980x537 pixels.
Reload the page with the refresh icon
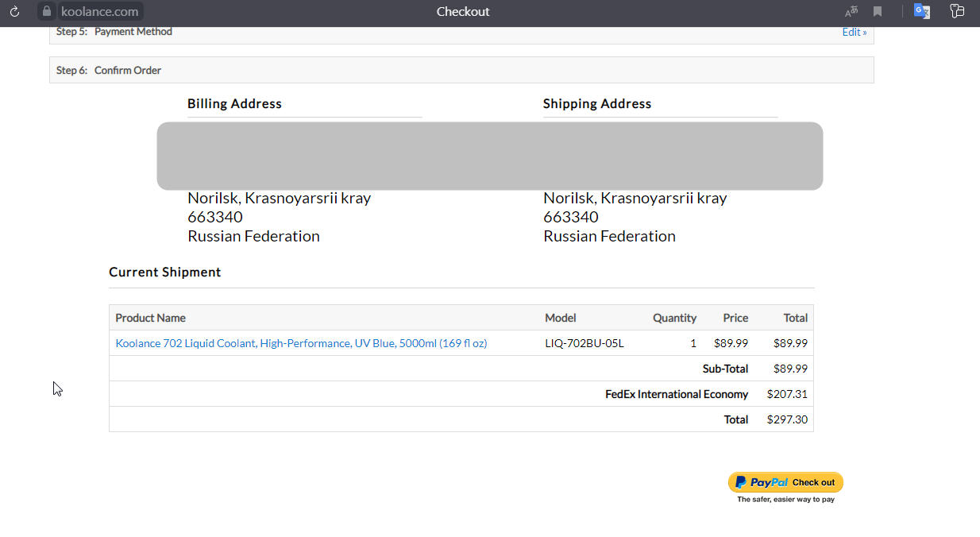(14, 12)
